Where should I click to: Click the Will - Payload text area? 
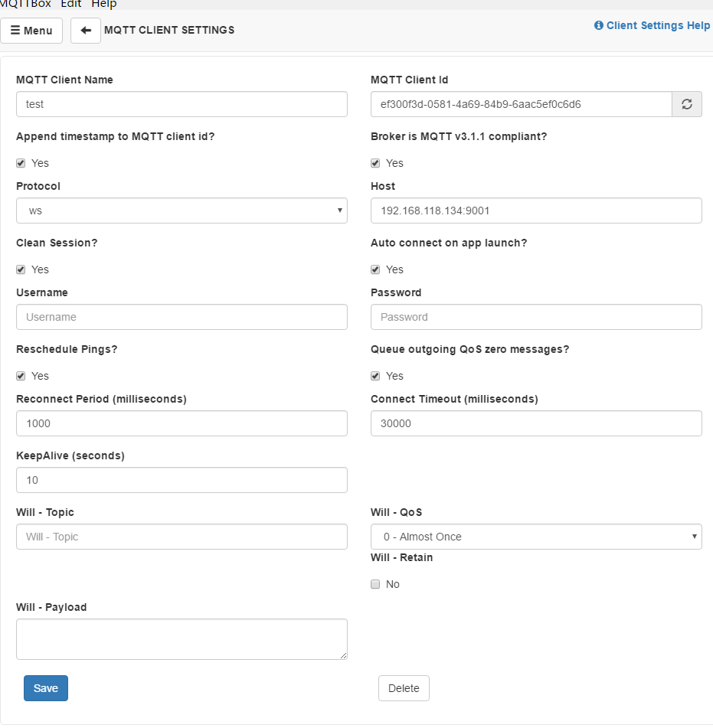pyautogui.click(x=182, y=639)
